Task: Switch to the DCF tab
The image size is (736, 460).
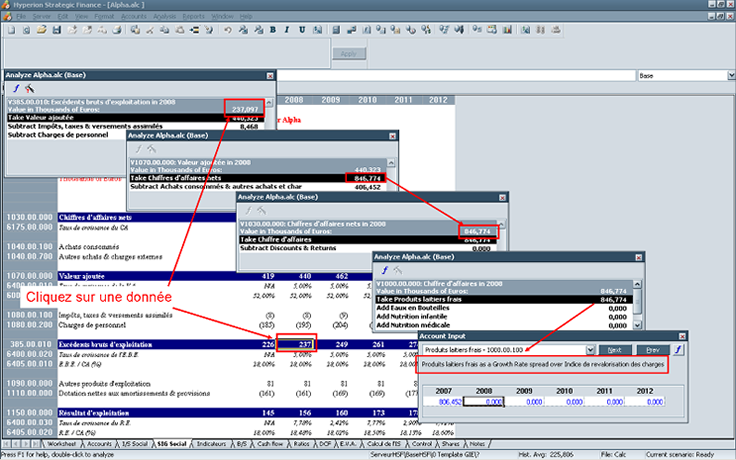Action: tap(325, 444)
